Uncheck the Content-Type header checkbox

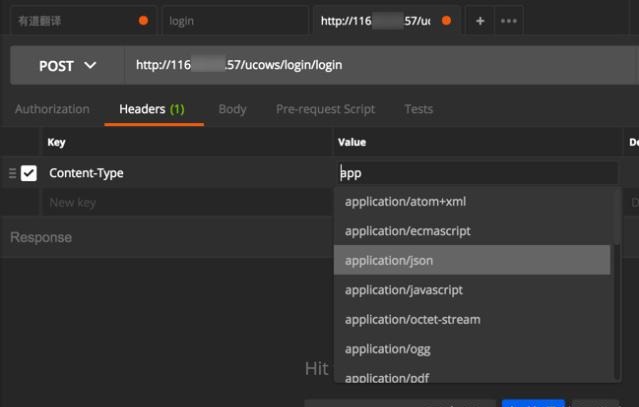pos(29,173)
